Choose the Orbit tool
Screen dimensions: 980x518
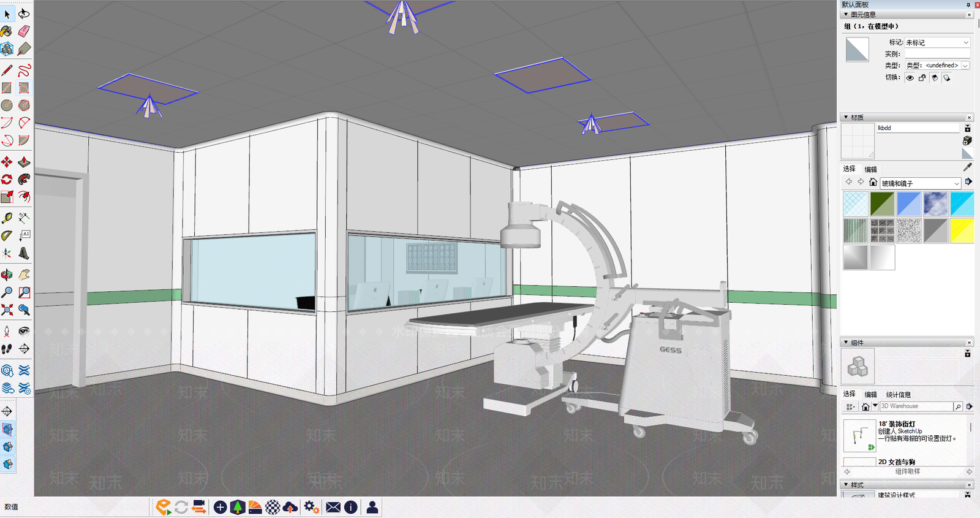coord(7,275)
